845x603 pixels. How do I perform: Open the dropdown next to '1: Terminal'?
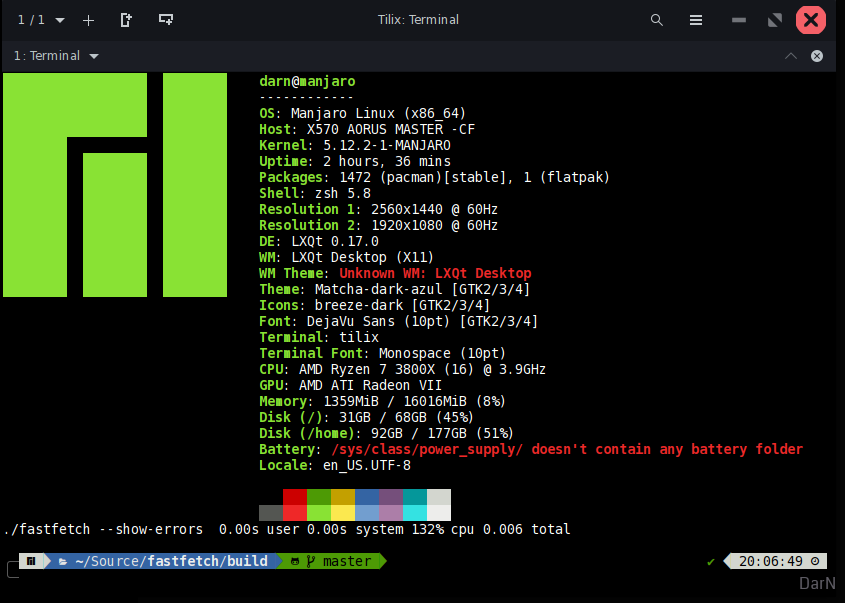93,55
